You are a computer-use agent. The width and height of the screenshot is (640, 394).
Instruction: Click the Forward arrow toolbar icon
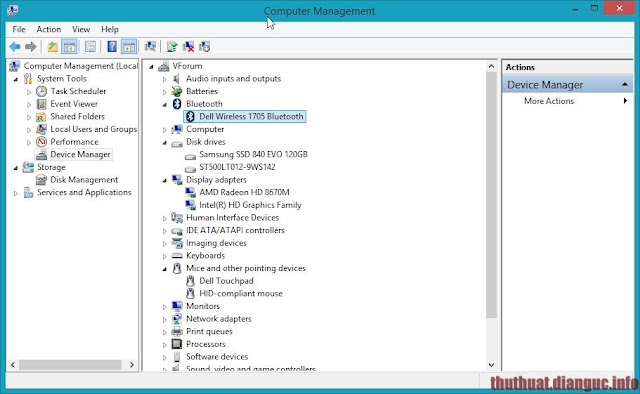(31, 47)
